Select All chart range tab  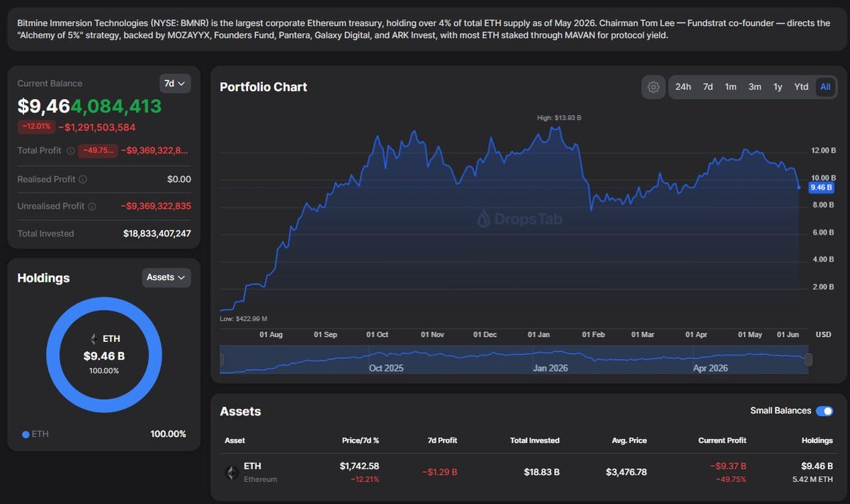tap(825, 87)
